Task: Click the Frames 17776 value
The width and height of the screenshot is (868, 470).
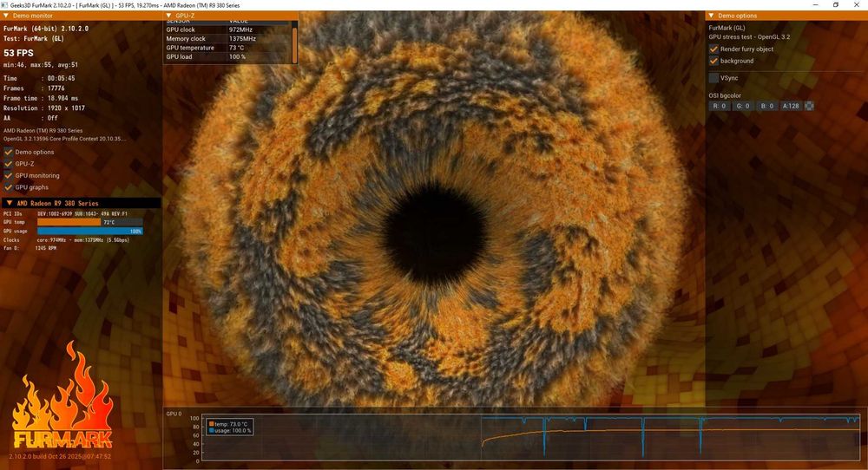Action: [56, 88]
